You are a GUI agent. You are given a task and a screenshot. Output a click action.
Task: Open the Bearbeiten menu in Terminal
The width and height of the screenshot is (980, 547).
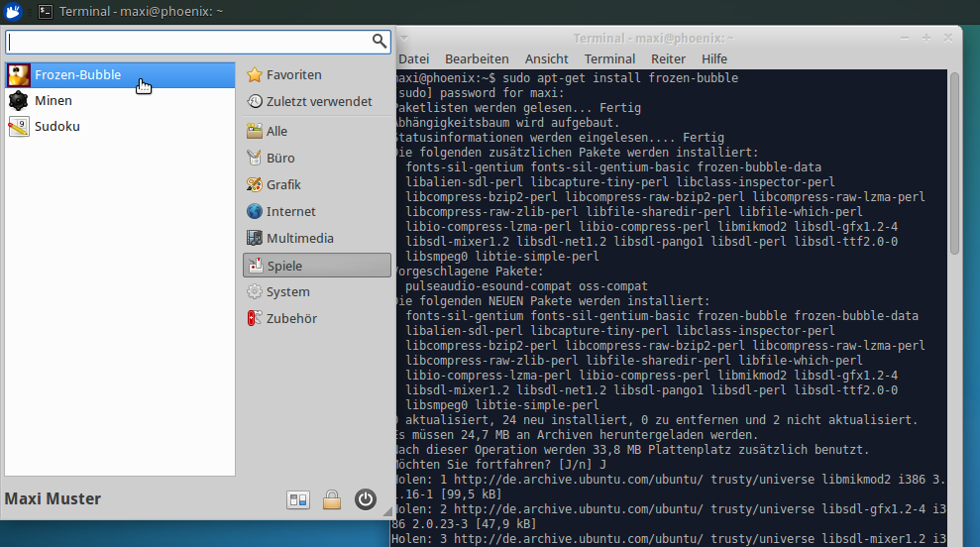click(477, 58)
